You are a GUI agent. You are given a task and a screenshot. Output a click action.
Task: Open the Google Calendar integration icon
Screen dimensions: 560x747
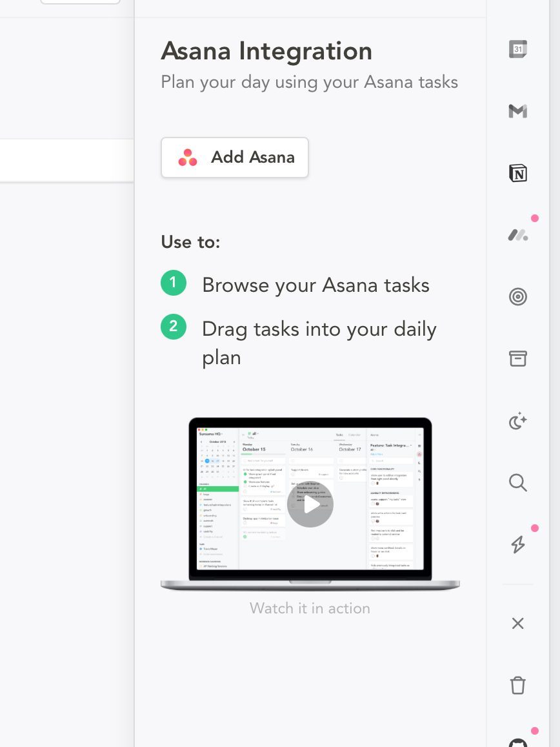click(517, 49)
